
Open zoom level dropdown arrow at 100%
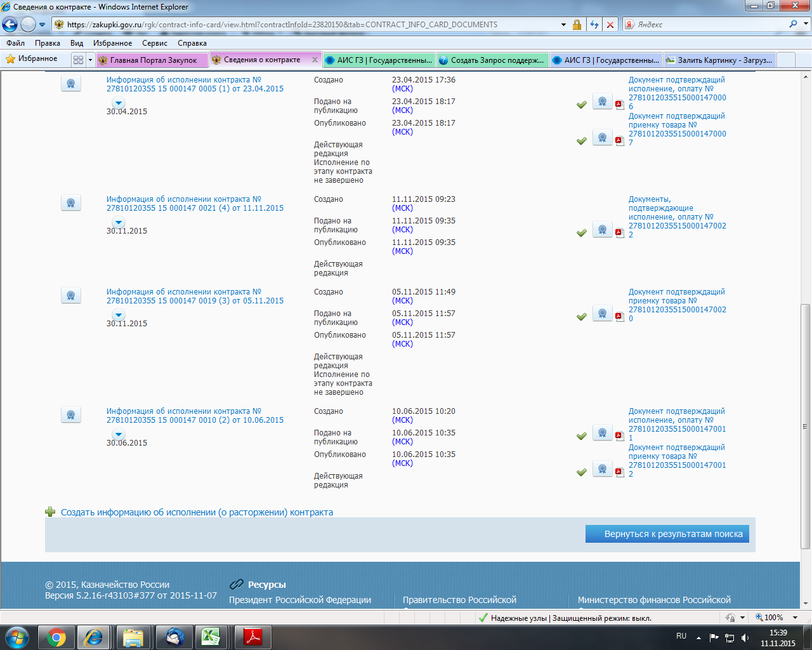[795, 618]
